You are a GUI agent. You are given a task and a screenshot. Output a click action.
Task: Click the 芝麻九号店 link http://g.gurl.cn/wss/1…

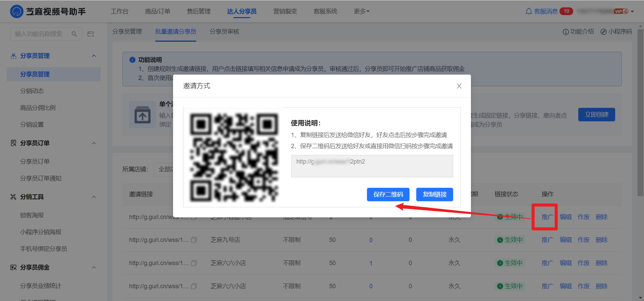point(159,240)
